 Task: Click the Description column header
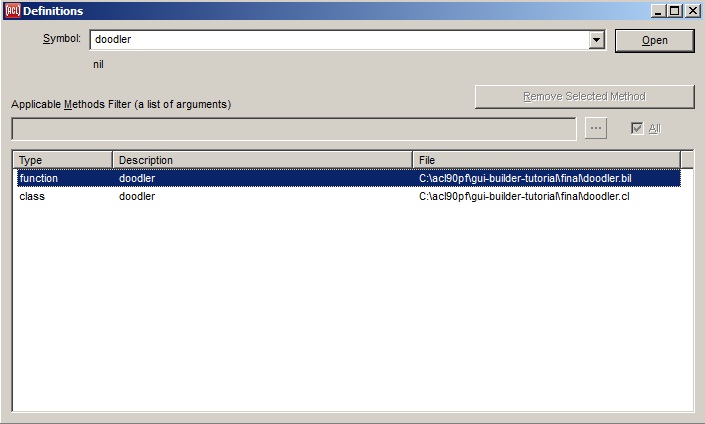(262, 160)
